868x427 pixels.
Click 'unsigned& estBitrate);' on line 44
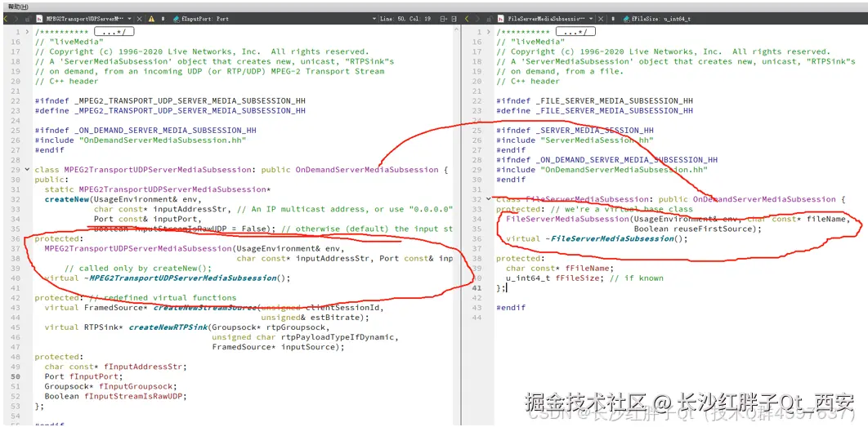tap(315, 317)
